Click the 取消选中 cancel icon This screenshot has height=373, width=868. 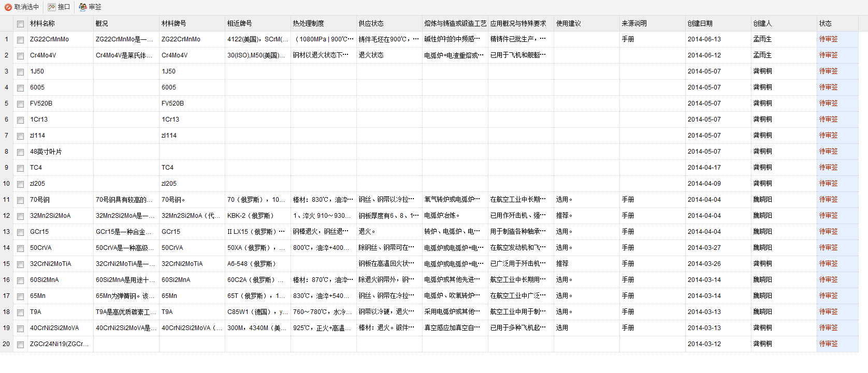(x=8, y=7)
